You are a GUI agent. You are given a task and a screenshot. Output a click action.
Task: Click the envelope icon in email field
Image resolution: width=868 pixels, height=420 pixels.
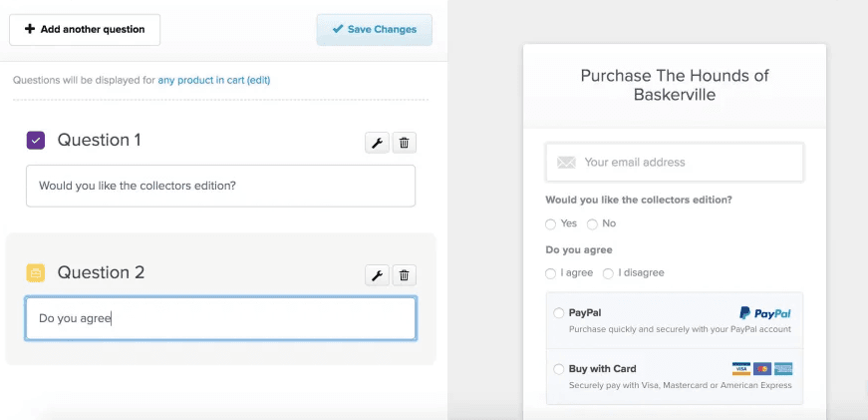click(x=566, y=163)
